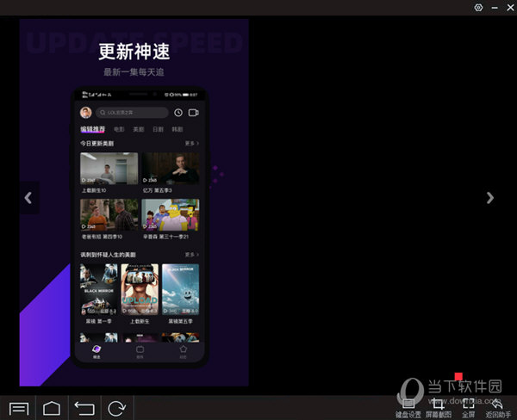
Task: Click the phone preview search box
Action: pyautogui.click(x=132, y=113)
